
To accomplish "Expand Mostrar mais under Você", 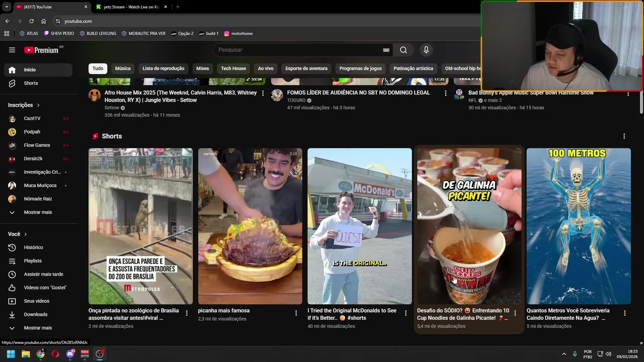I will 38,328.
